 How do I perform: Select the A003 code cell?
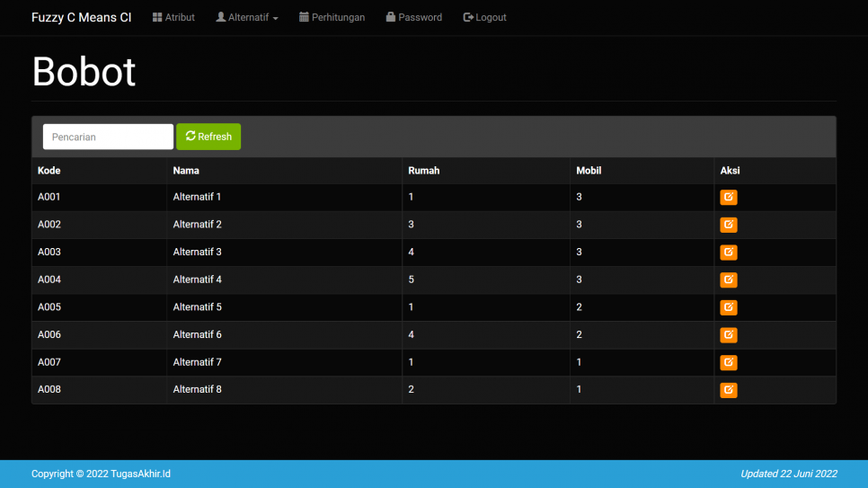[x=99, y=252]
